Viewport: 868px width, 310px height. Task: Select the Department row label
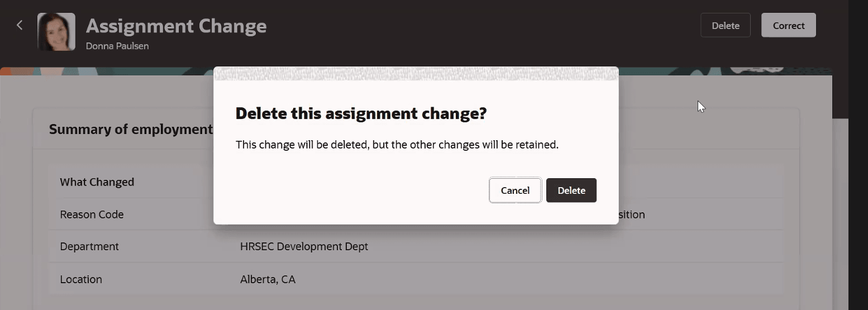click(89, 246)
